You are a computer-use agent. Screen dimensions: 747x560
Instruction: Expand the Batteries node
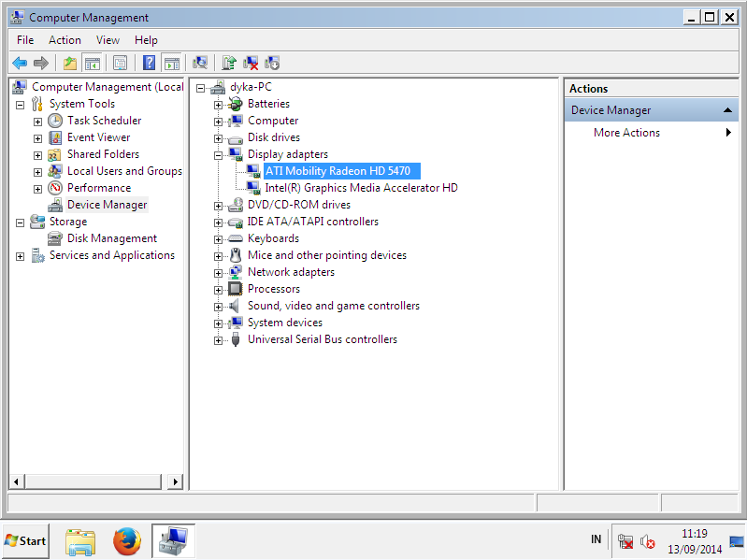click(218, 105)
